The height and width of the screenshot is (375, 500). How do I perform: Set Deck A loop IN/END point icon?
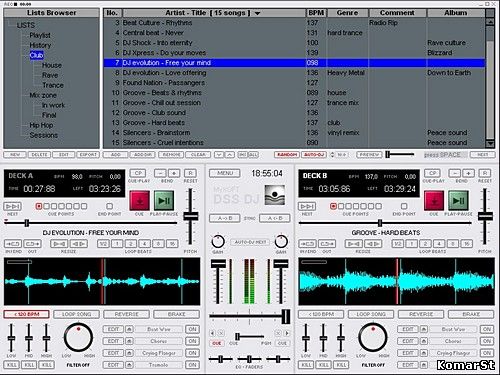click(13, 244)
